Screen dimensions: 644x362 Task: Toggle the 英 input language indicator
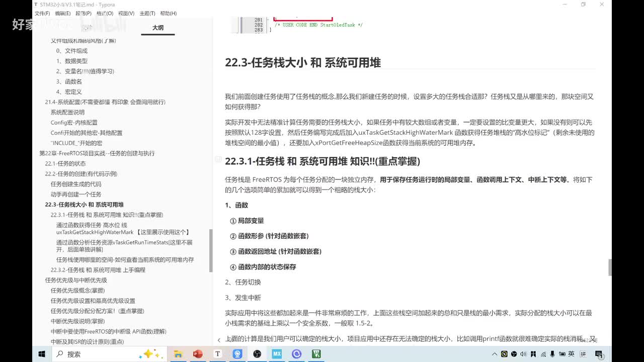tap(572, 354)
